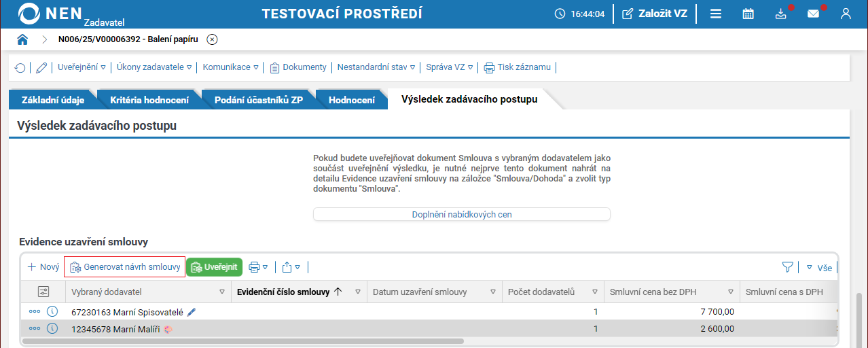Viewport: 868px width, 348px height.
Task: Click the breadcrumb N006/25/V00006392 - Balení papíru
Action: (128, 39)
